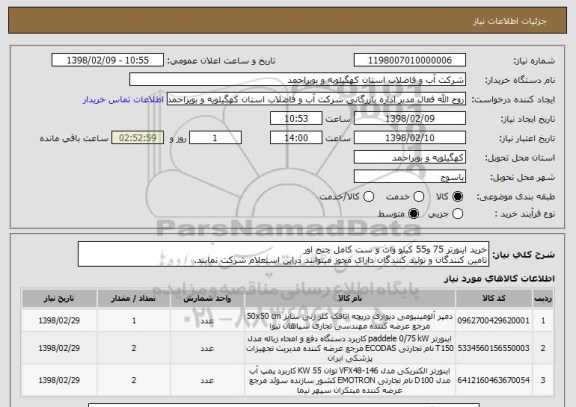Image resolution: width=576 pixels, height=407 pixels.
Task: Click EMOTRON inverter item description in row 3
Action: coord(350,380)
